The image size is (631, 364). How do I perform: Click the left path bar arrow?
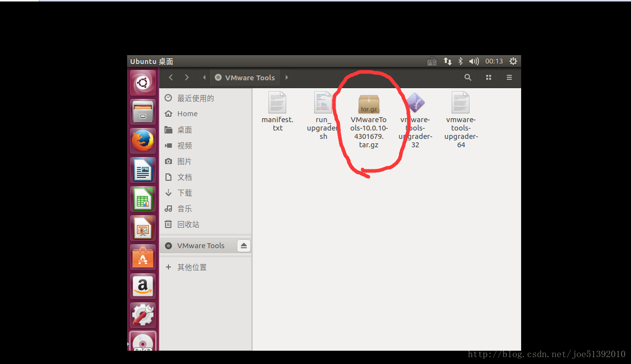pyautogui.click(x=204, y=77)
